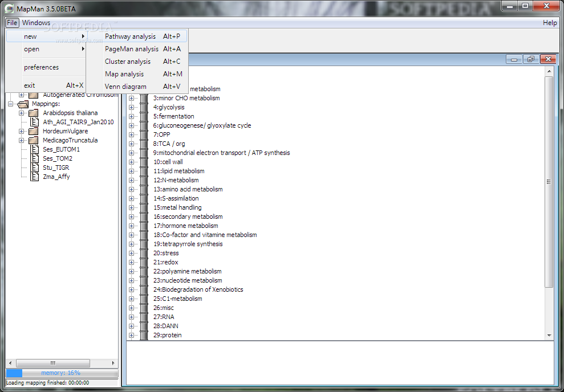Click the Stu_TIGR mapping file icon
564x392 pixels.
[x=35, y=168]
